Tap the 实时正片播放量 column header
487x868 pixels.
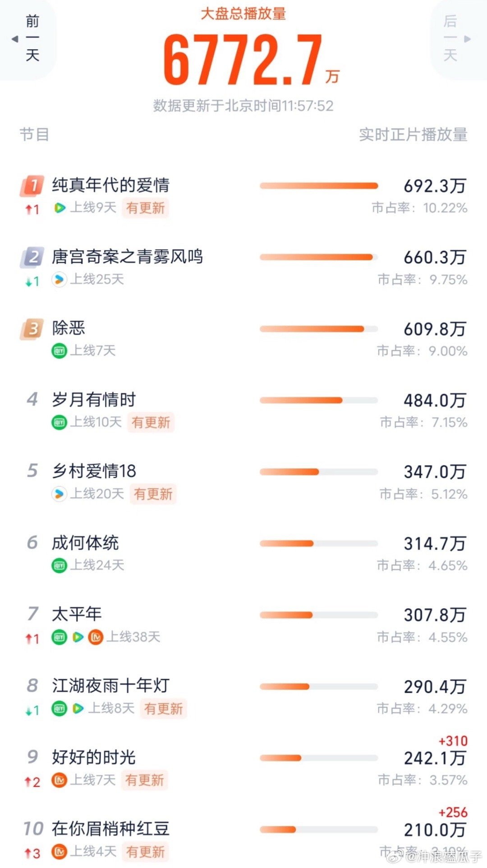tap(413, 134)
